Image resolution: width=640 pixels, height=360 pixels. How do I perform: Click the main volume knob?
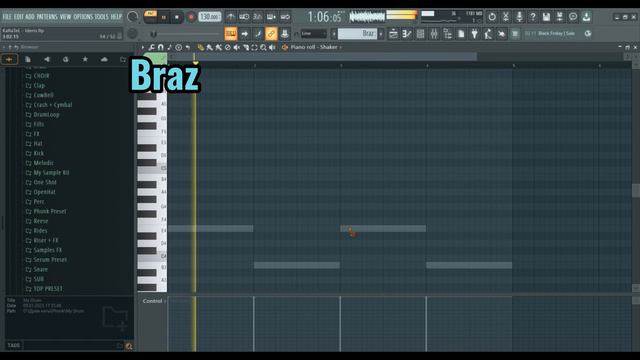[132, 17]
